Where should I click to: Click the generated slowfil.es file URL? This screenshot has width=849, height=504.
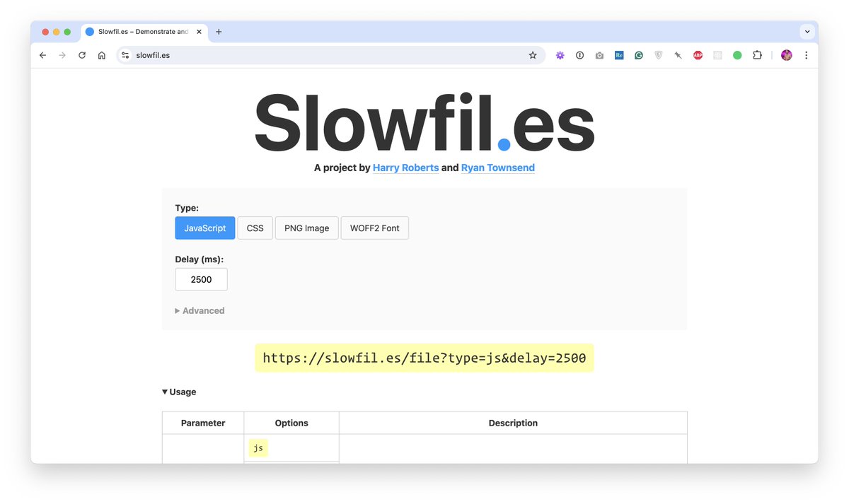point(424,358)
